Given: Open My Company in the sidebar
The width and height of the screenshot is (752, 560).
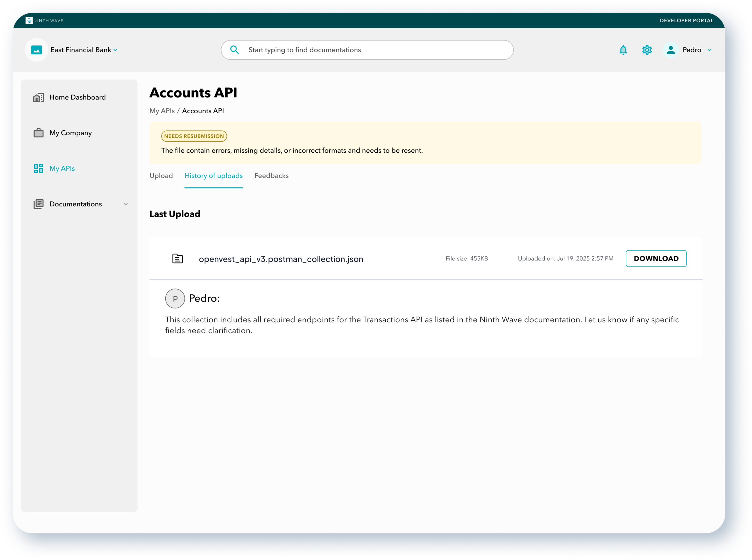Looking at the screenshot, I should coord(70,133).
